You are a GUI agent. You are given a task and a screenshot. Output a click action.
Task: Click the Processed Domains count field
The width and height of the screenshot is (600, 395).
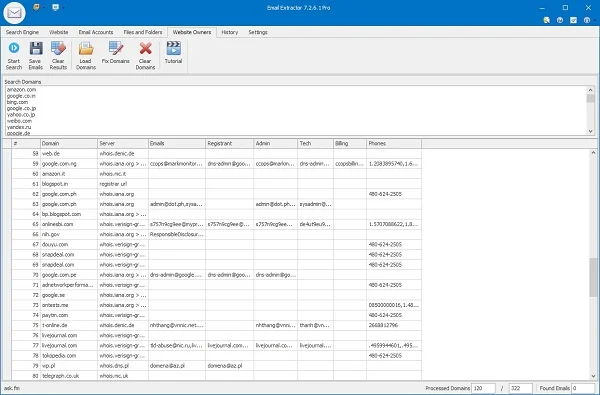483,388
